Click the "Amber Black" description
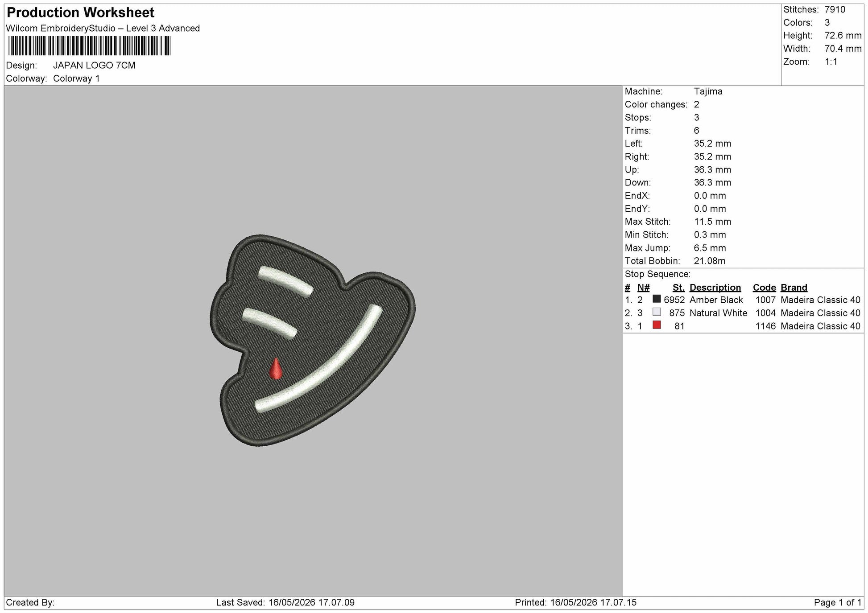The height and width of the screenshot is (613, 868). [716, 300]
